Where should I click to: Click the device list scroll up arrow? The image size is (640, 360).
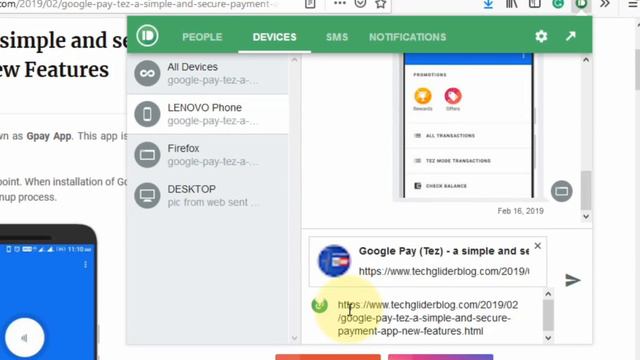pos(294,60)
